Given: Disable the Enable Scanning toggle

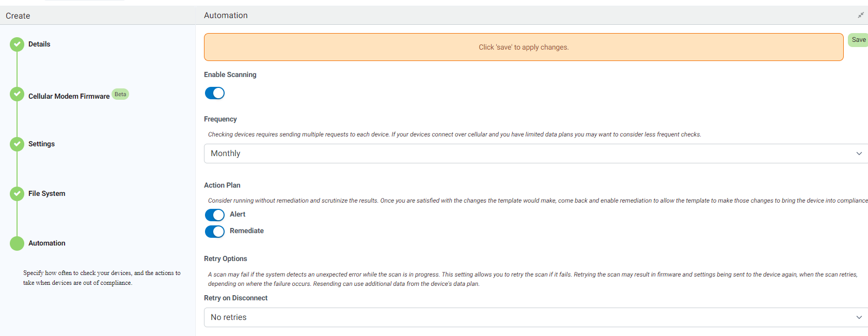Looking at the screenshot, I should point(215,93).
